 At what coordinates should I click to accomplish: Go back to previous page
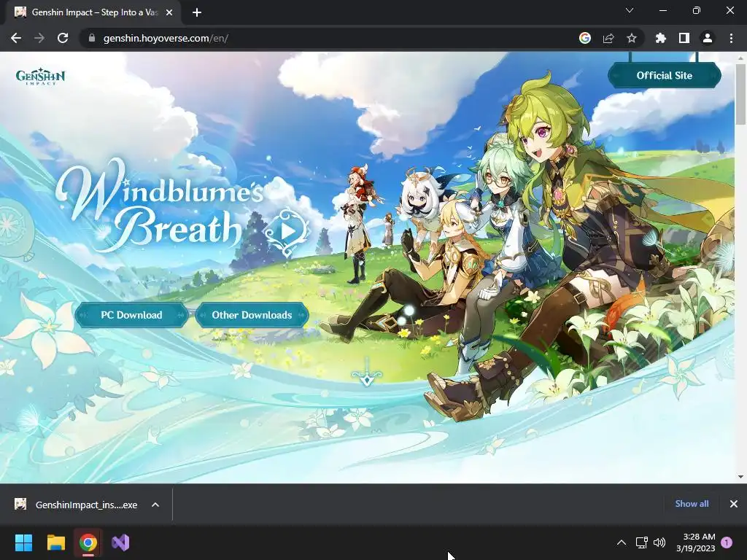[16, 38]
